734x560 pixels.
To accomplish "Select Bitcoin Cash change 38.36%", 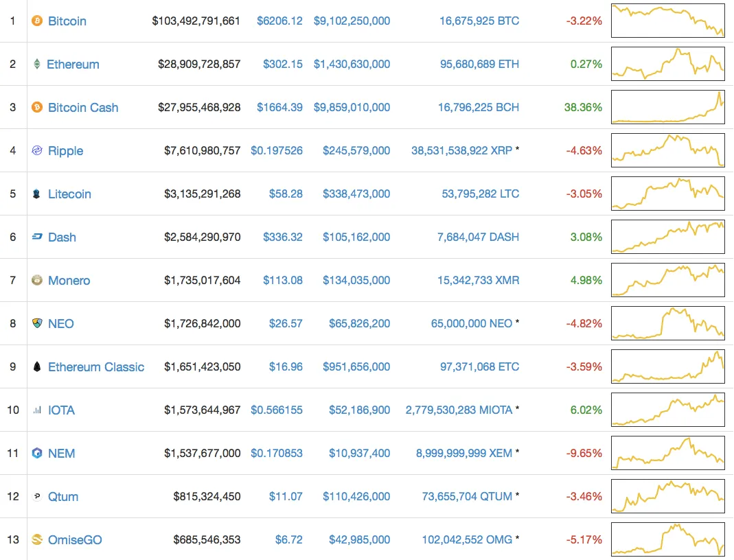I will coord(583,107).
